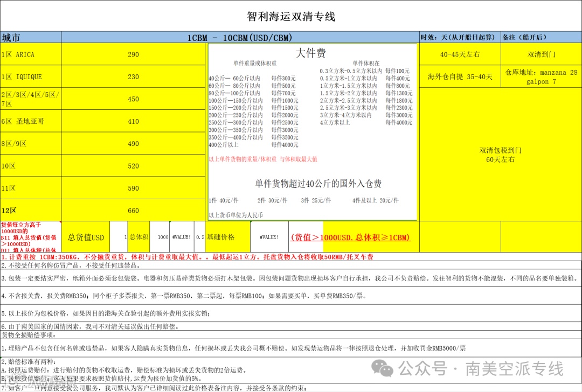Screen dimensions: 582x392
Task: Click the 仓库地址: manzana 28 galpon 7 cell
Action: (541, 77)
